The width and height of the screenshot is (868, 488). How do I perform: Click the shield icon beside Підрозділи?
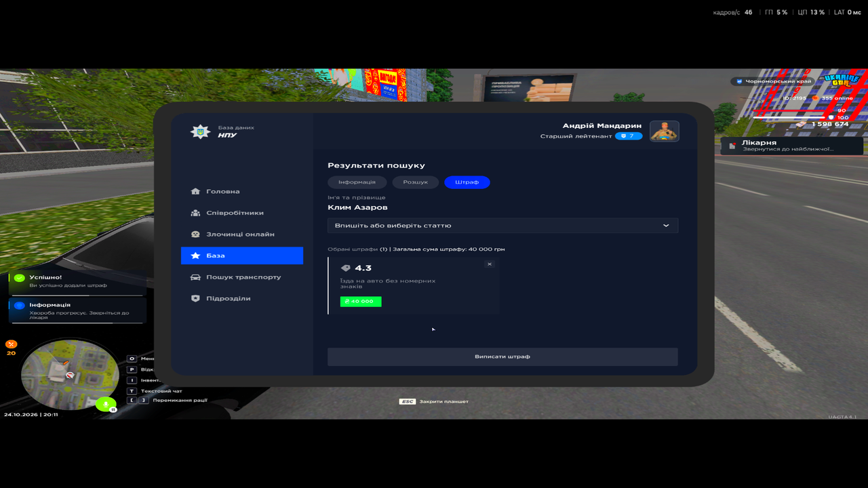point(195,298)
